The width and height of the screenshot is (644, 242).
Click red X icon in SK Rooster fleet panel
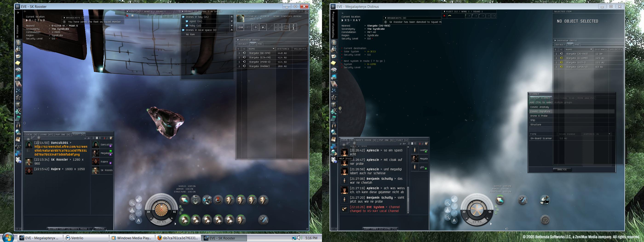pyautogui.click(x=127, y=16)
